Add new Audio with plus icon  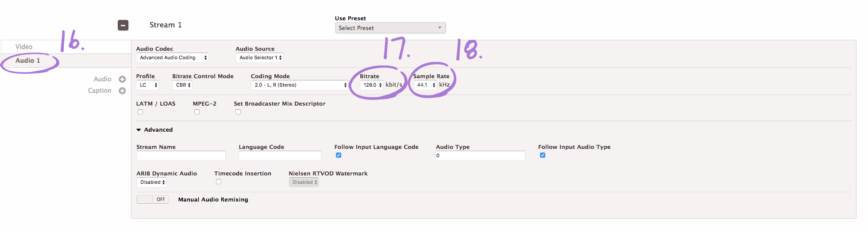[x=122, y=79]
